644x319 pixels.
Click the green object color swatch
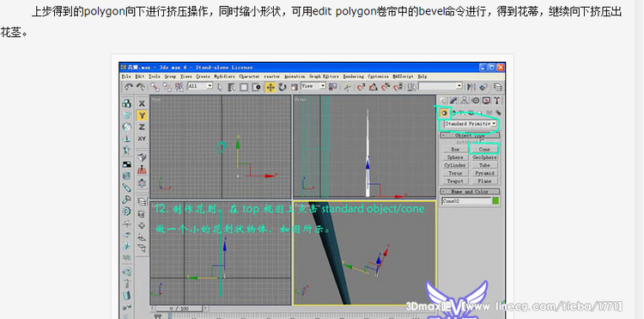(495, 201)
